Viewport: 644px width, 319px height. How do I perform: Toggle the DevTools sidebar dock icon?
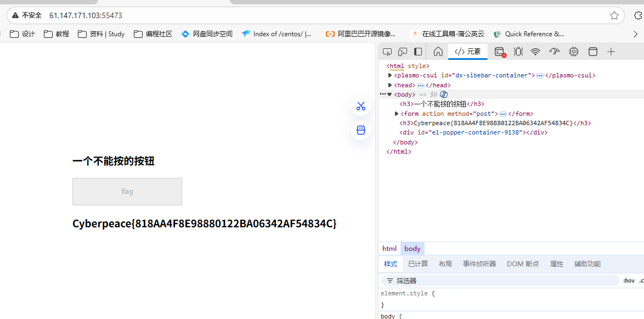click(x=418, y=52)
